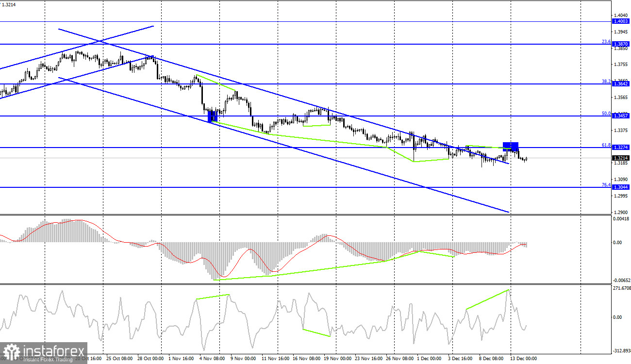Click the 8 Dec 08:00 date label
Image resolution: width=631 pixels, height=364 pixels.
tap(492, 359)
